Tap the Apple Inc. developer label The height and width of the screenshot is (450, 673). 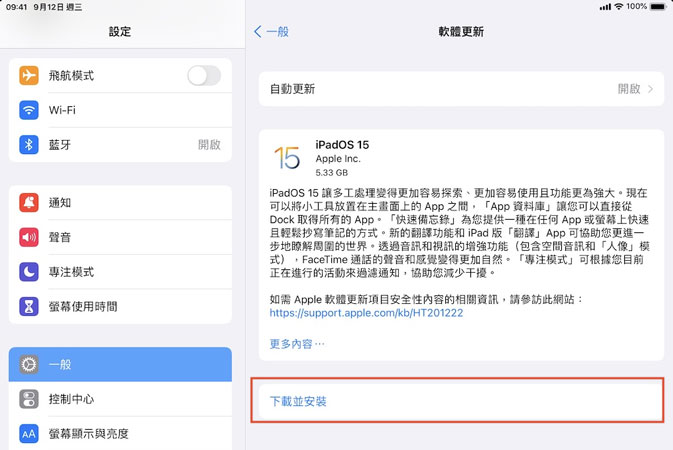pos(338,158)
